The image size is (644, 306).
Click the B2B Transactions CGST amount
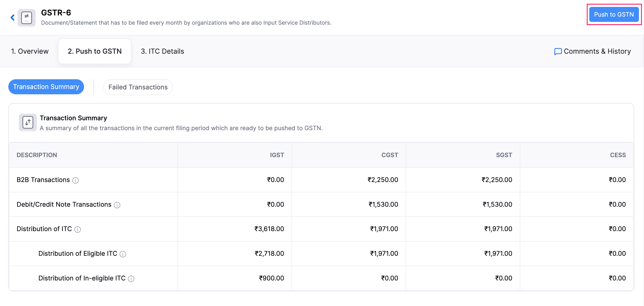tap(382, 180)
